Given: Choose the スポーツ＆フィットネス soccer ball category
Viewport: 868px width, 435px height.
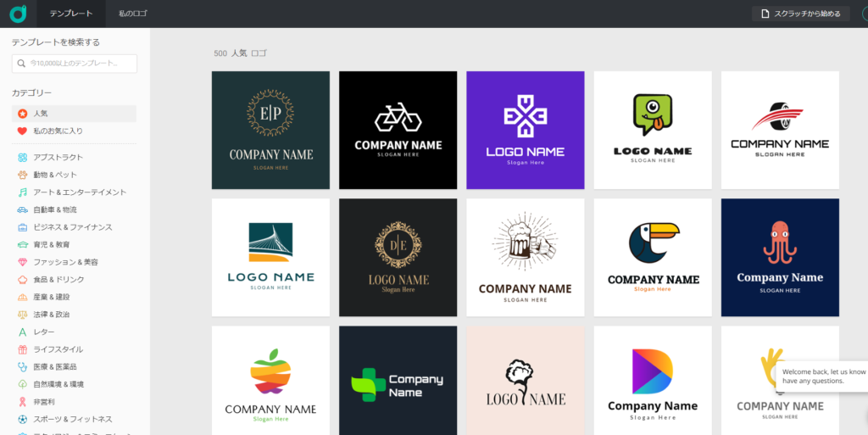Looking at the screenshot, I should 72,419.
